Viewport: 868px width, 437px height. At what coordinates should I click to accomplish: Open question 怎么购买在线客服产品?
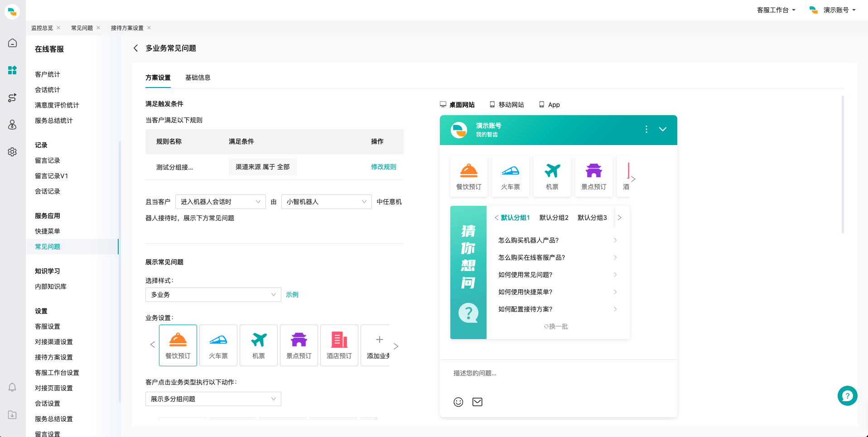pos(558,257)
